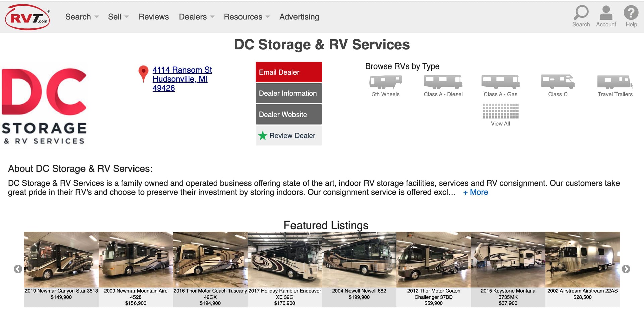Open the Reviews nav item
This screenshot has height=317, width=644.
[154, 17]
